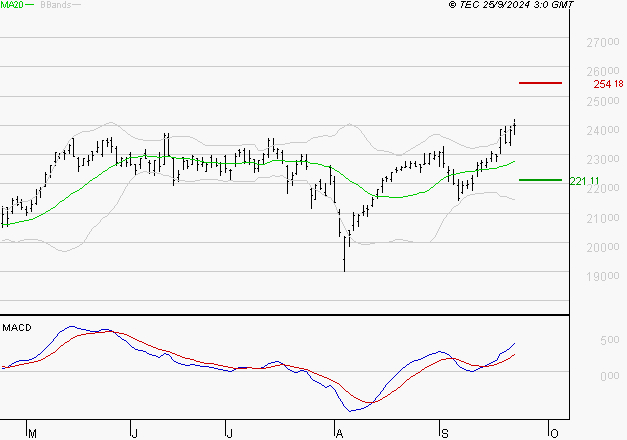Click the red resistance level line
The height and width of the screenshot is (440, 627).
click(x=540, y=83)
